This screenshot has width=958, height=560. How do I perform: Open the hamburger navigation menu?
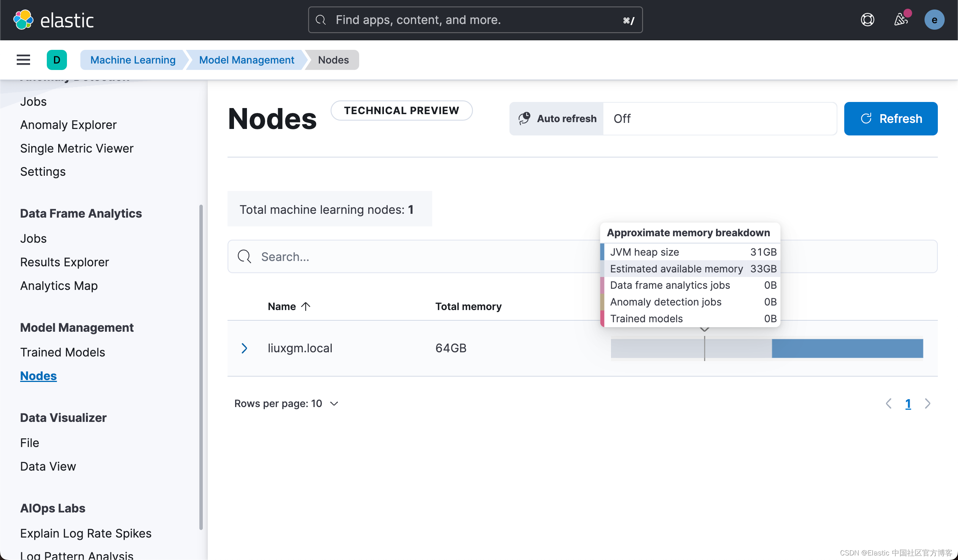(x=23, y=60)
